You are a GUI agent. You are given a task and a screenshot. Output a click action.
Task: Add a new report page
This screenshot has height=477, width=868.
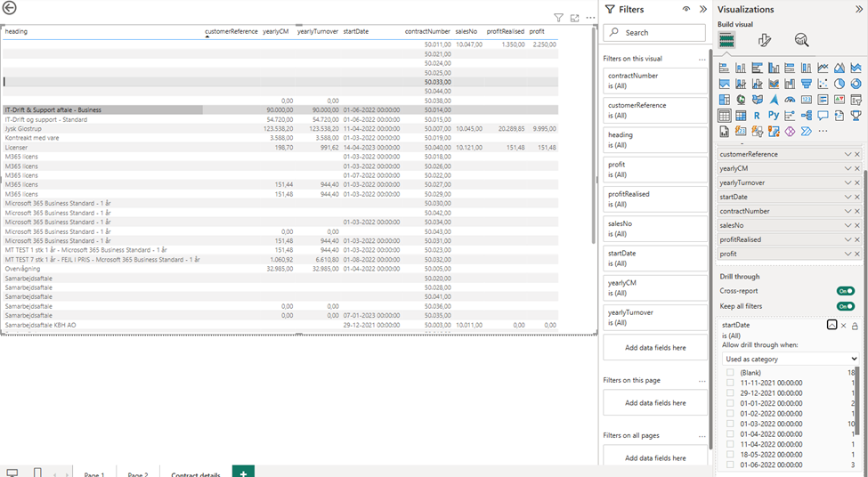click(243, 472)
